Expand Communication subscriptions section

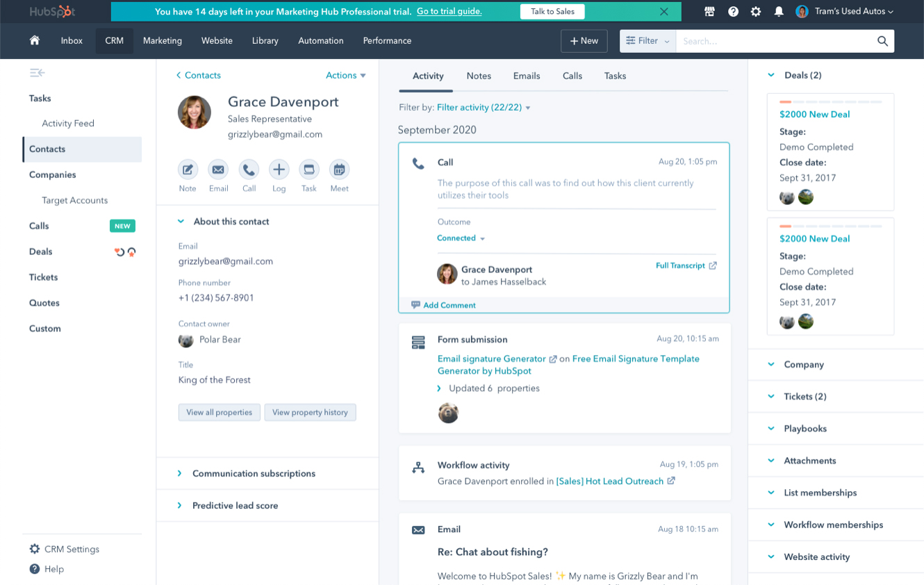pyautogui.click(x=254, y=473)
